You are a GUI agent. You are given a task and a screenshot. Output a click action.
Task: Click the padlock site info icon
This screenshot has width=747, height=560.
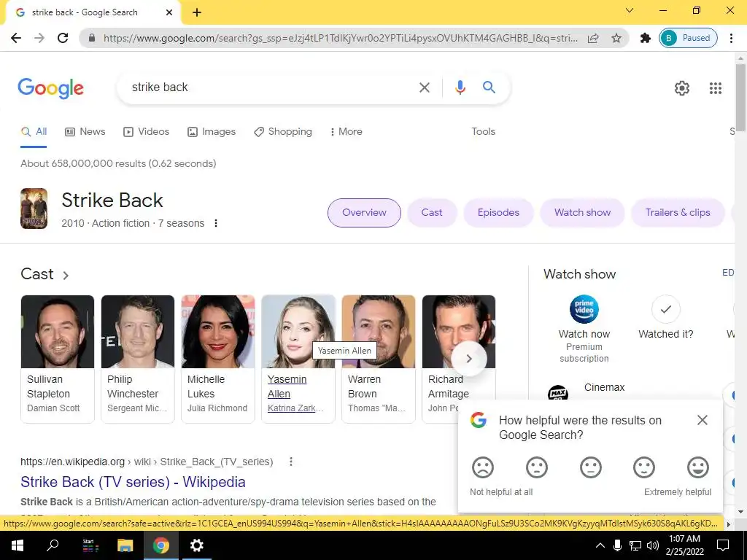(92, 38)
